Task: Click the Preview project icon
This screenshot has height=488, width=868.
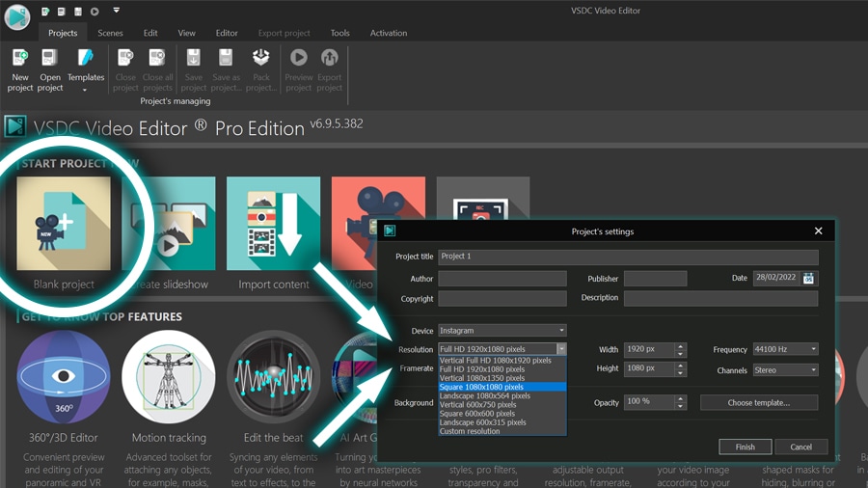Action: (298, 58)
